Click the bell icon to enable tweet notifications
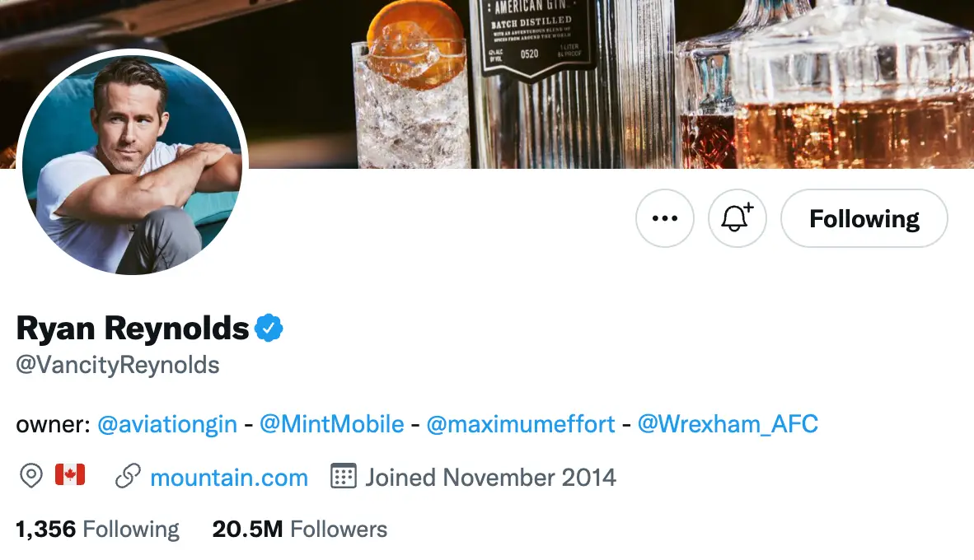 [x=737, y=218]
